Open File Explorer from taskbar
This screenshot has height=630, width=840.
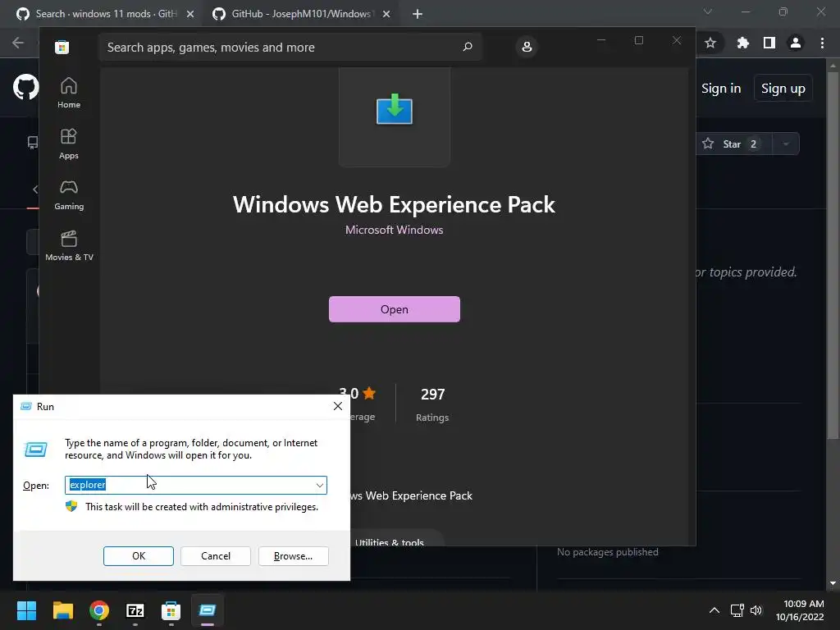point(62,610)
